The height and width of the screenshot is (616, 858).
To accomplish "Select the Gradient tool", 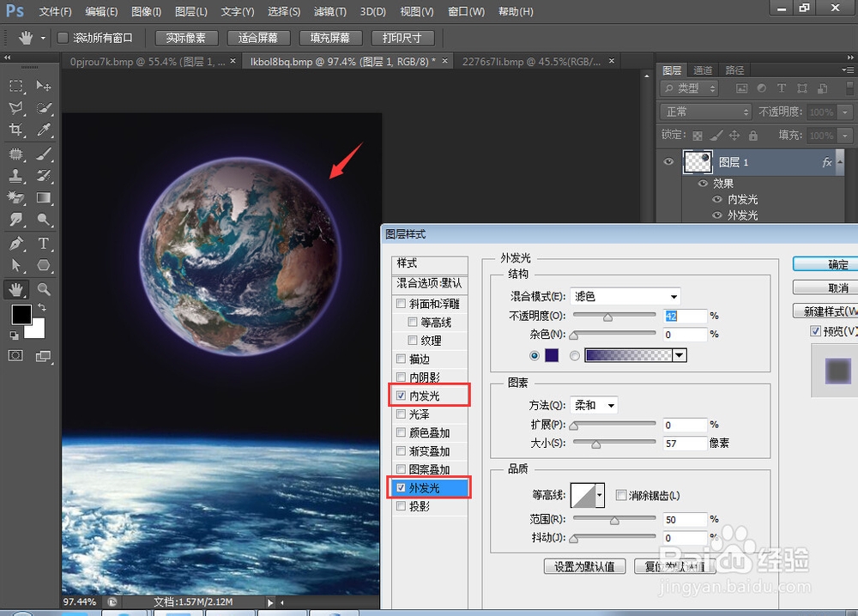I will pyautogui.click(x=43, y=197).
